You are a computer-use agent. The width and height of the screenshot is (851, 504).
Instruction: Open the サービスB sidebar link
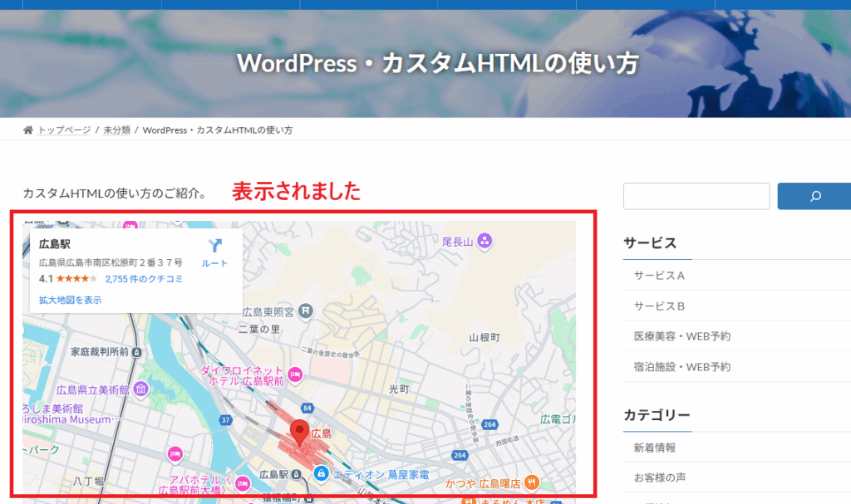[x=659, y=306]
